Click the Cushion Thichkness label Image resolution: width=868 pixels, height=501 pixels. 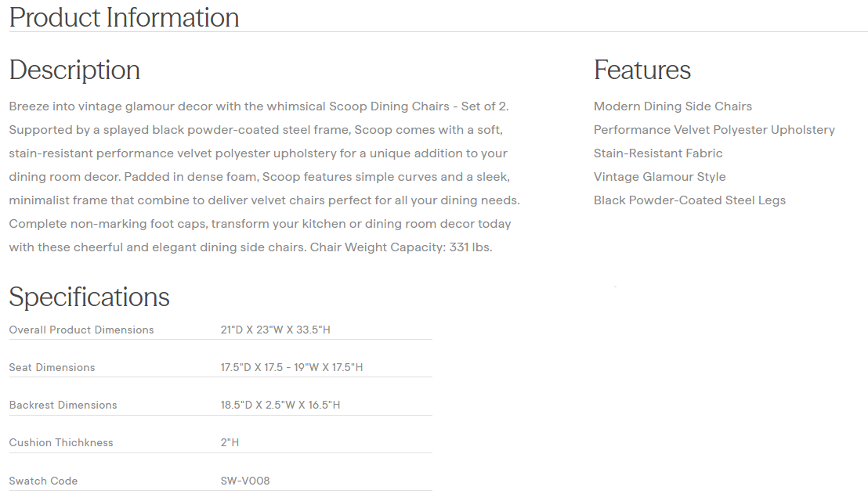61,442
